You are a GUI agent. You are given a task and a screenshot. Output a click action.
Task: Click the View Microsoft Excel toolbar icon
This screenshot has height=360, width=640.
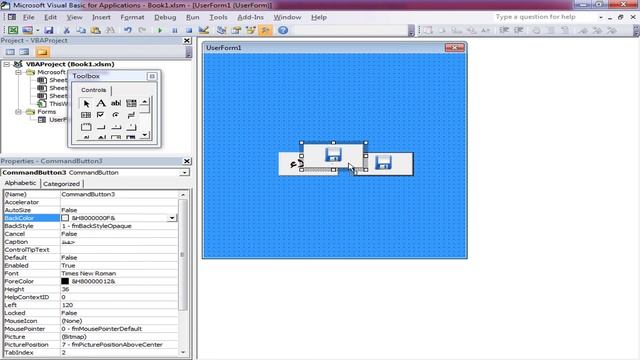[x=13, y=30]
